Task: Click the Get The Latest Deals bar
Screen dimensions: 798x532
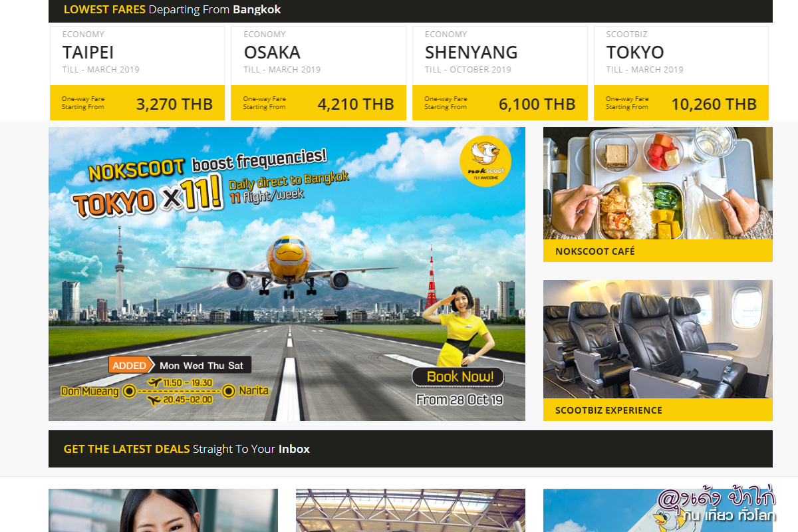Action: point(410,449)
